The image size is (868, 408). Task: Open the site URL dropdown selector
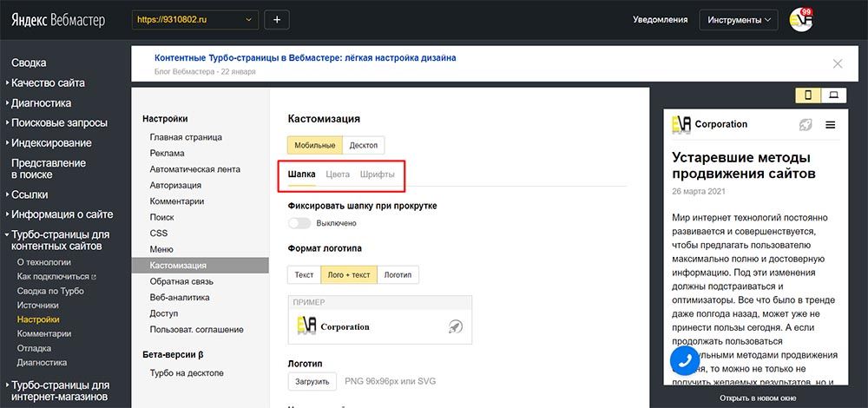195,19
